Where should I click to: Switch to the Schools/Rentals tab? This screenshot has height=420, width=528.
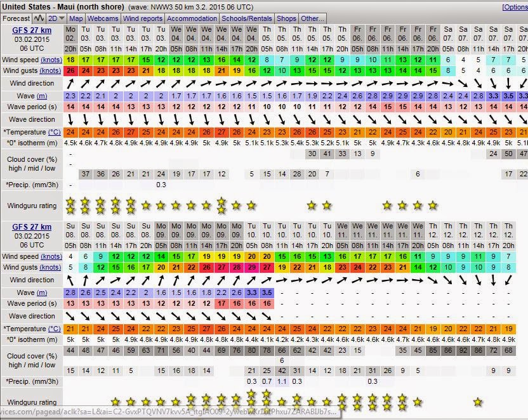point(246,18)
